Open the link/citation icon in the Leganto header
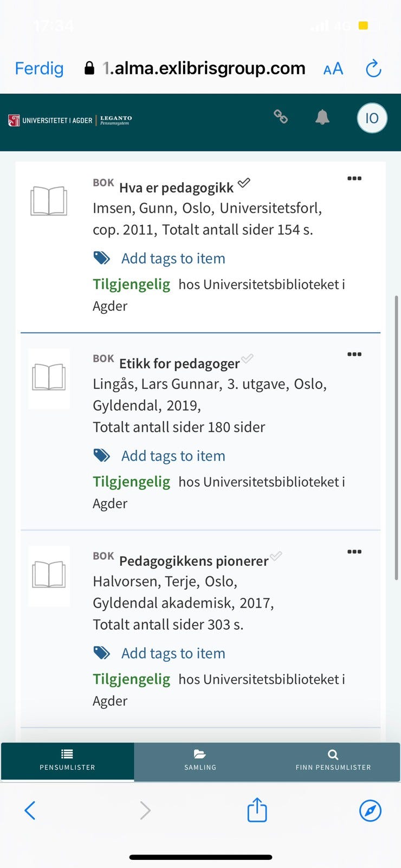This screenshot has width=401, height=868. [x=281, y=117]
